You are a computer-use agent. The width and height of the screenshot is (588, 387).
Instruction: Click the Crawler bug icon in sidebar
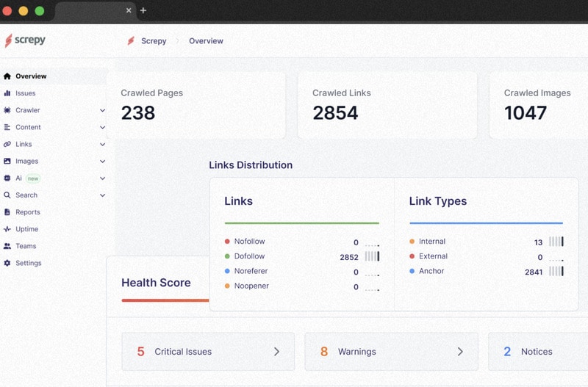point(7,110)
